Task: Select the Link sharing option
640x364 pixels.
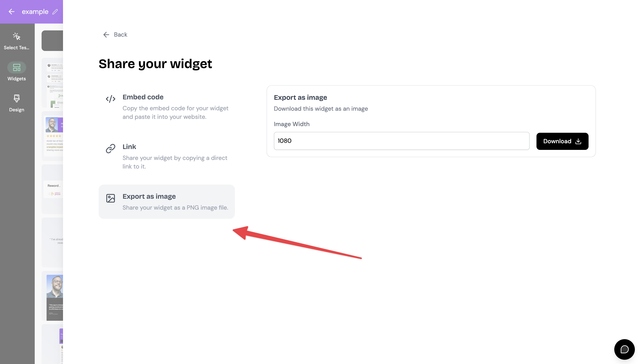Action: tap(167, 156)
